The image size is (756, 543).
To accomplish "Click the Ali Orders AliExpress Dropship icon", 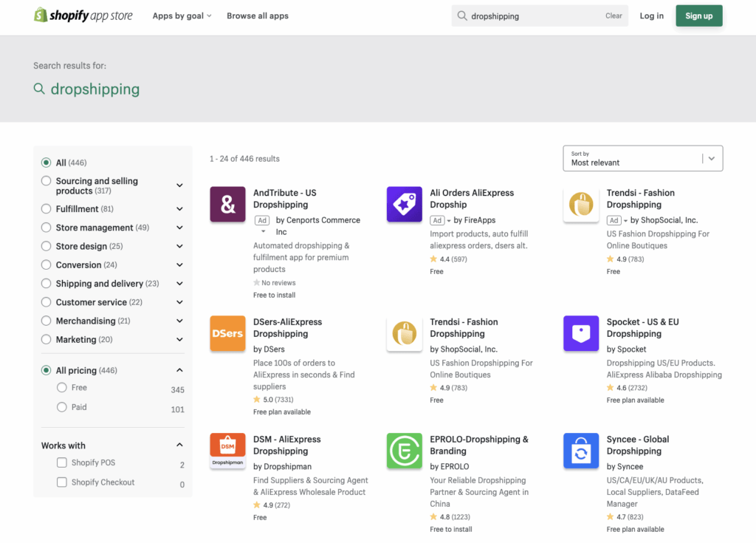I will 404,204.
